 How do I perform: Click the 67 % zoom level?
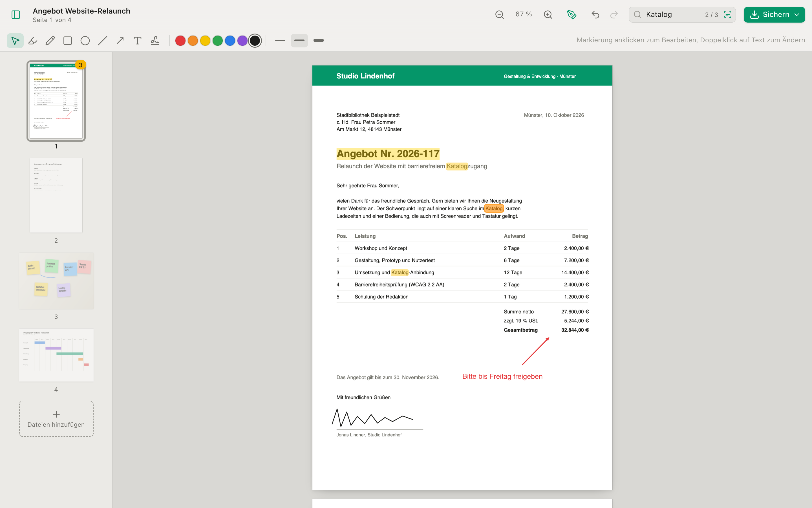click(524, 14)
